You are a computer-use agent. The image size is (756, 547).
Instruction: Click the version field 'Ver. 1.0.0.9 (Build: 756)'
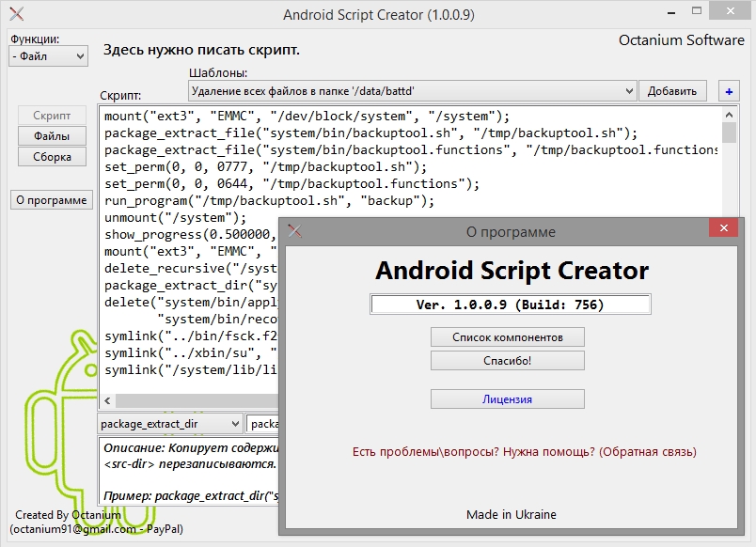[x=510, y=305]
